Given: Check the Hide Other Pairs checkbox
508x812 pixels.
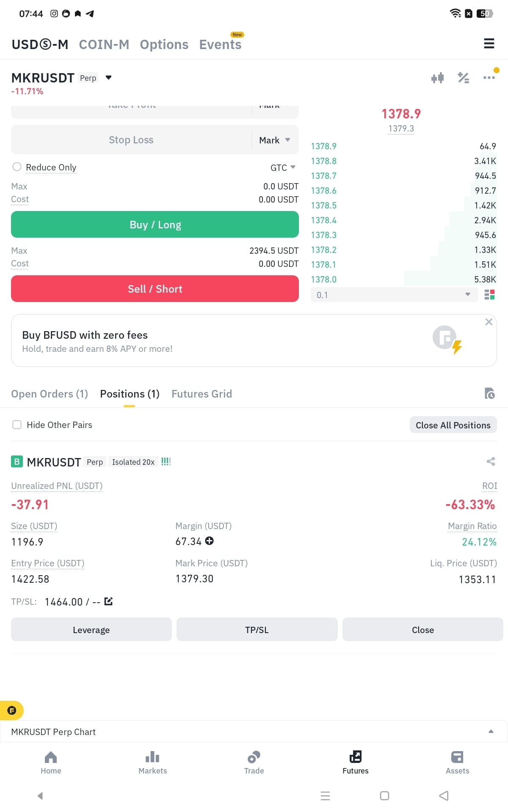Looking at the screenshot, I should coord(17,425).
